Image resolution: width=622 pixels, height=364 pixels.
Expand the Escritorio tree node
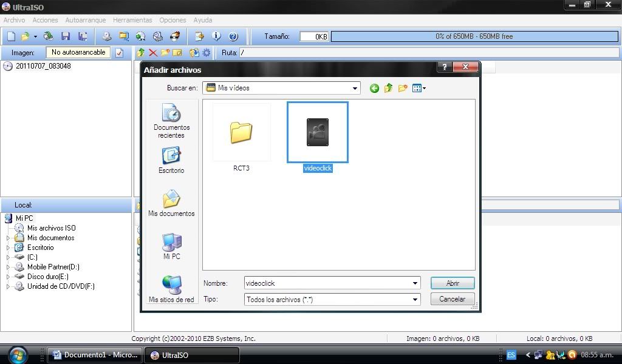[8, 248]
